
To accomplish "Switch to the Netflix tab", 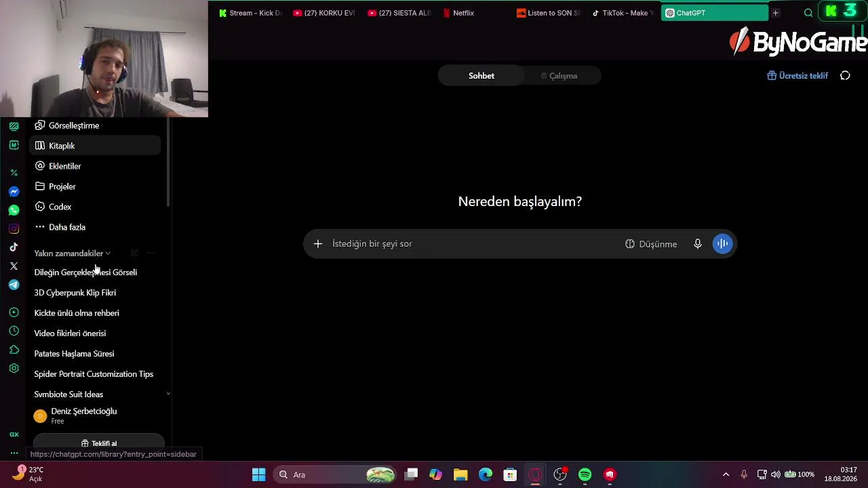I will (x=473, y=13).
